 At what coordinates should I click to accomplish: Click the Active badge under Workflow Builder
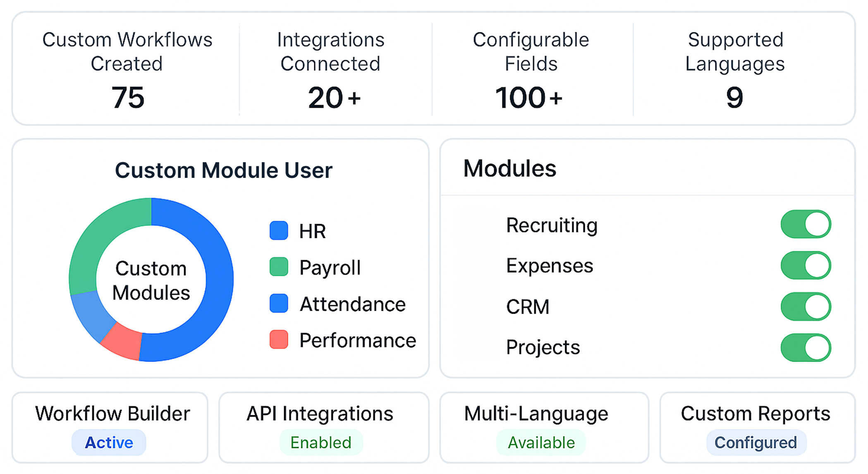(109, 443)
